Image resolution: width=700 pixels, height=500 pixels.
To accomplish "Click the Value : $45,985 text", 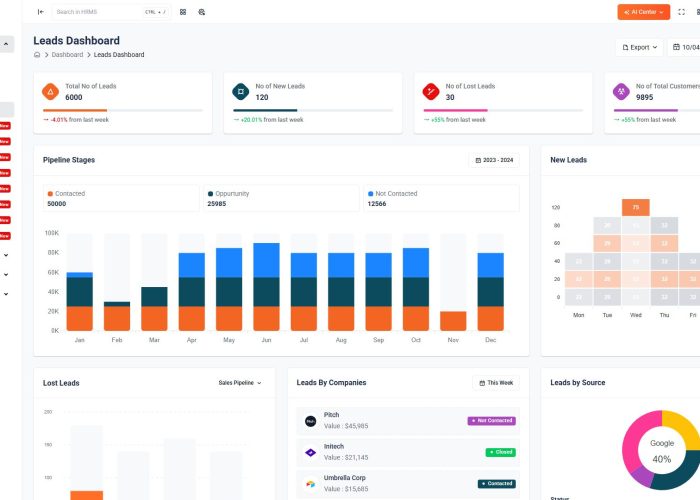I will [346, 426].
